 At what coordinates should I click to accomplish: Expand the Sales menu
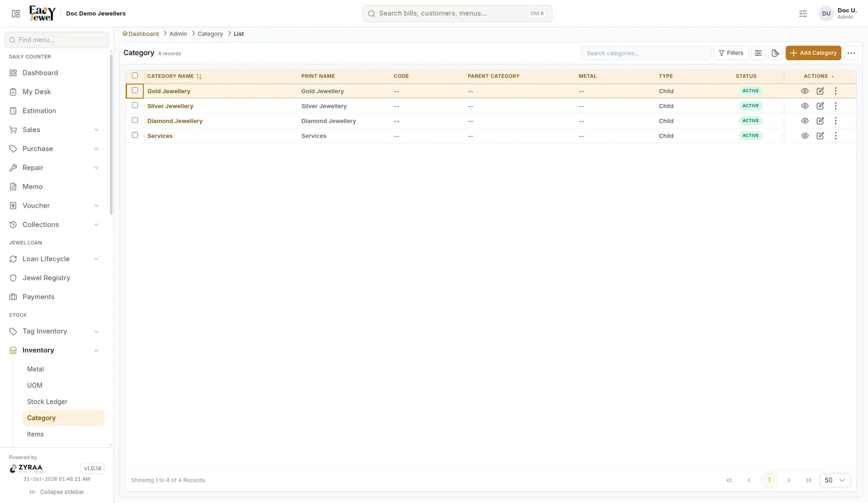(54, 130)
